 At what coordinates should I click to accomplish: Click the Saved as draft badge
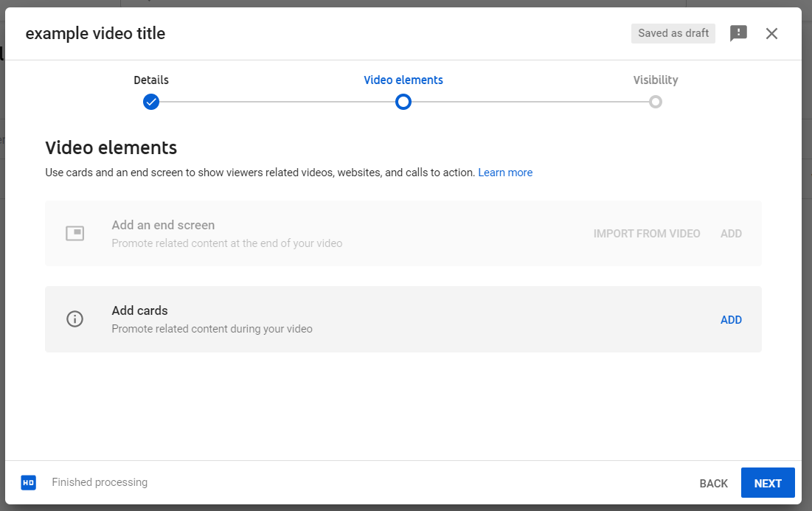click(x=673, y=33)
